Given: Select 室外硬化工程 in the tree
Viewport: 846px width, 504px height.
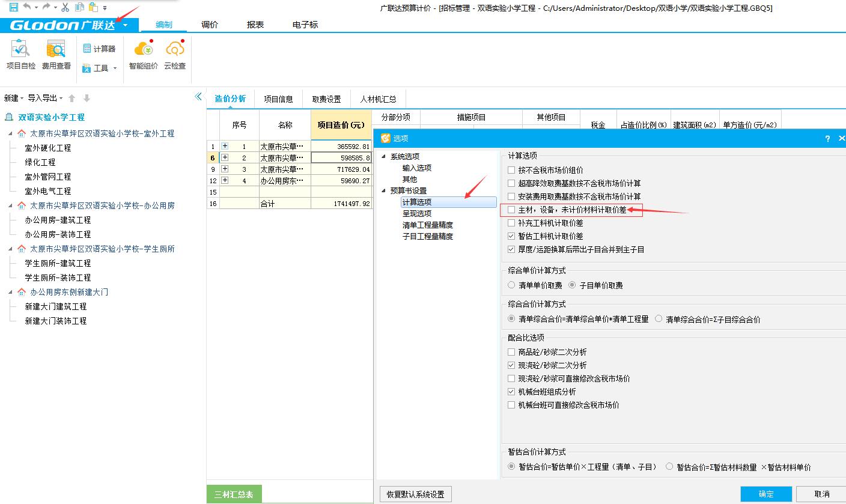Looking at the screenshot, I should 48,148.
